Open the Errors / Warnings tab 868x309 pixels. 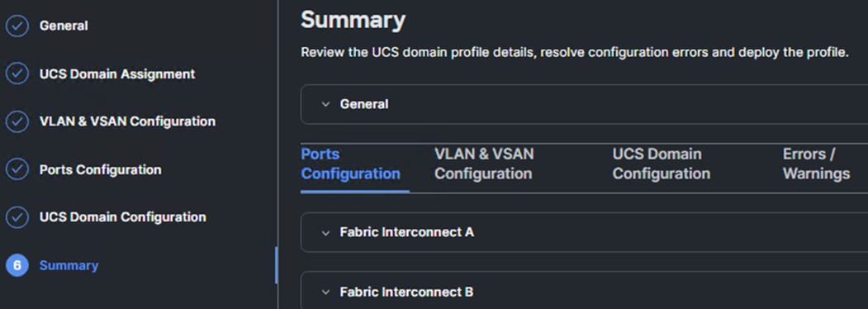[x=816, y=164]
